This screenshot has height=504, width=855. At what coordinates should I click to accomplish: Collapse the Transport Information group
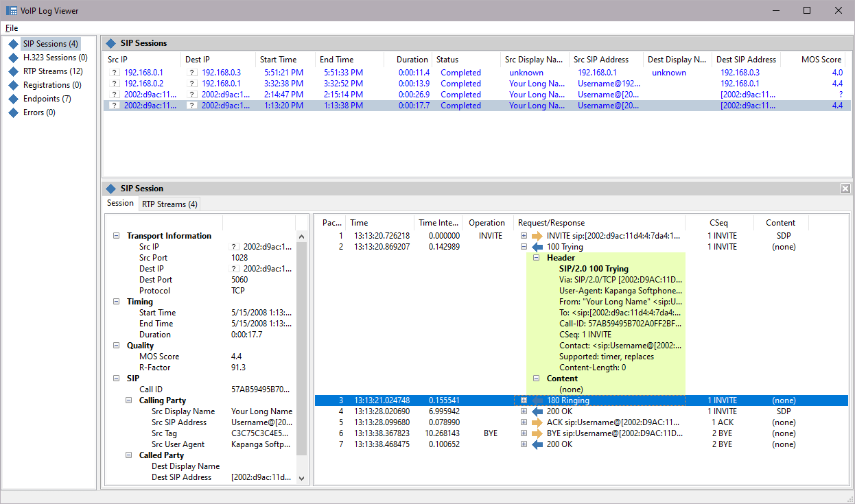click(x=116, y=236)
